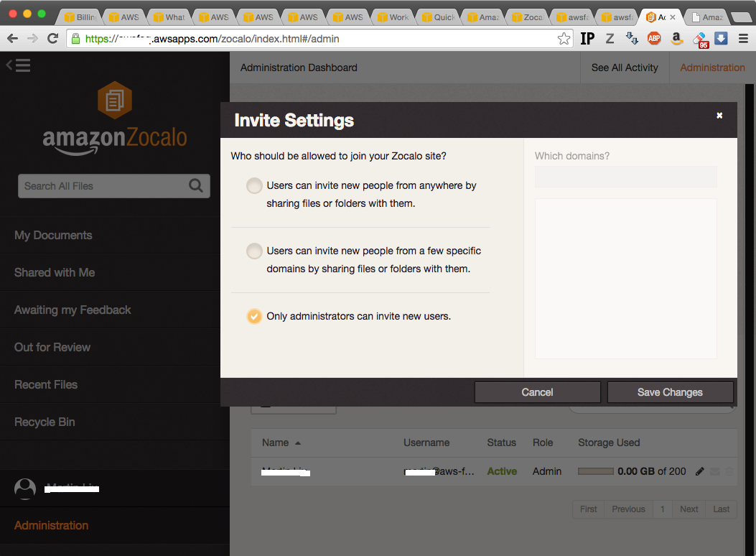Screen dimensions: 756x556
Task: Click the IP extension icon
Action: tap(587, 39)
